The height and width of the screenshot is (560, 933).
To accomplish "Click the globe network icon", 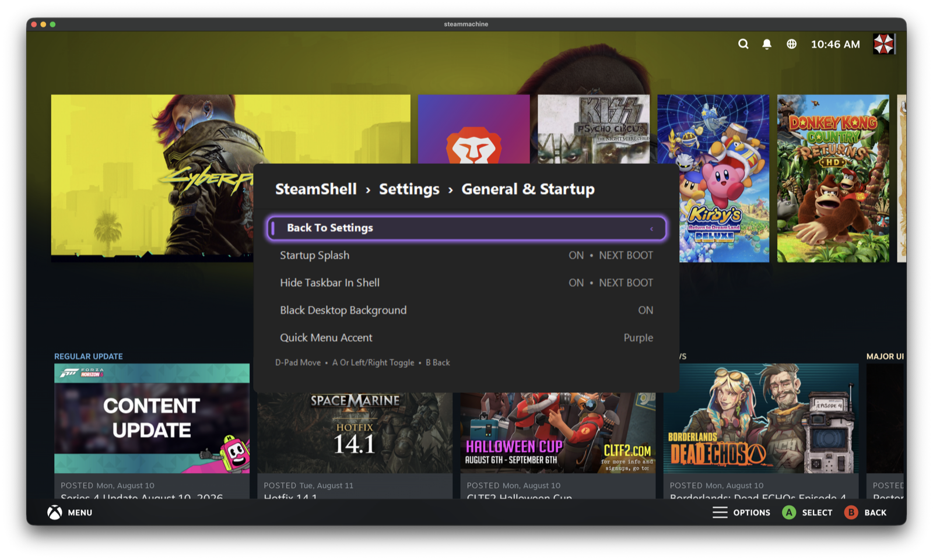I will coord(791,44).
